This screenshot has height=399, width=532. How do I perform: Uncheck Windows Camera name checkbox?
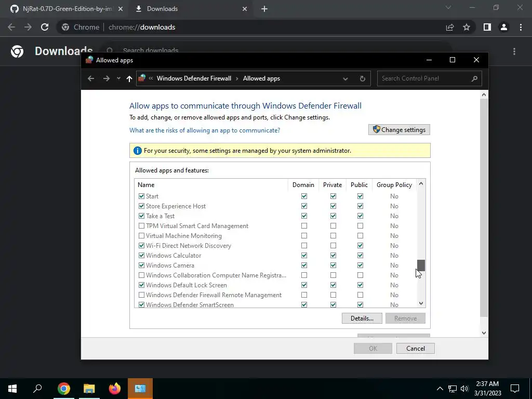(141, 265)
